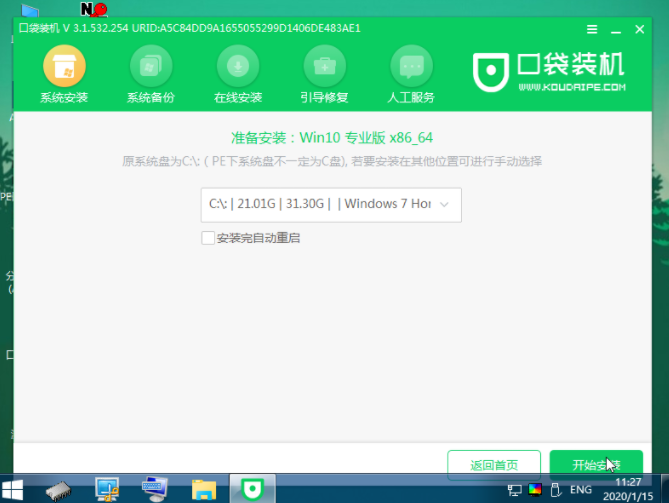This screenshot has height=503, width=669.
Task: Click the memory chip icon in taskbar
Action: point(61,489)
